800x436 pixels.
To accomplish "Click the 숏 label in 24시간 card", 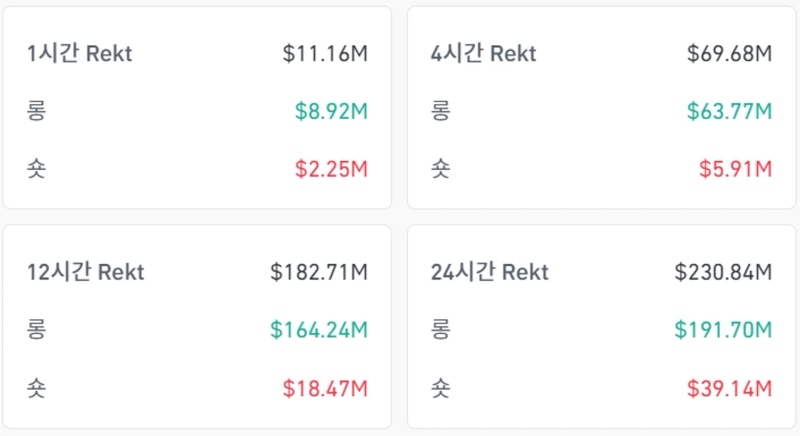I will click(x=440, y=387).
